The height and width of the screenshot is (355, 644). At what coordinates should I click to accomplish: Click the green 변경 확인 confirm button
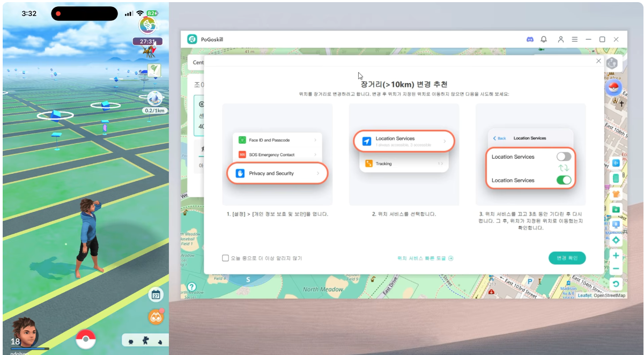coord(567,258)
